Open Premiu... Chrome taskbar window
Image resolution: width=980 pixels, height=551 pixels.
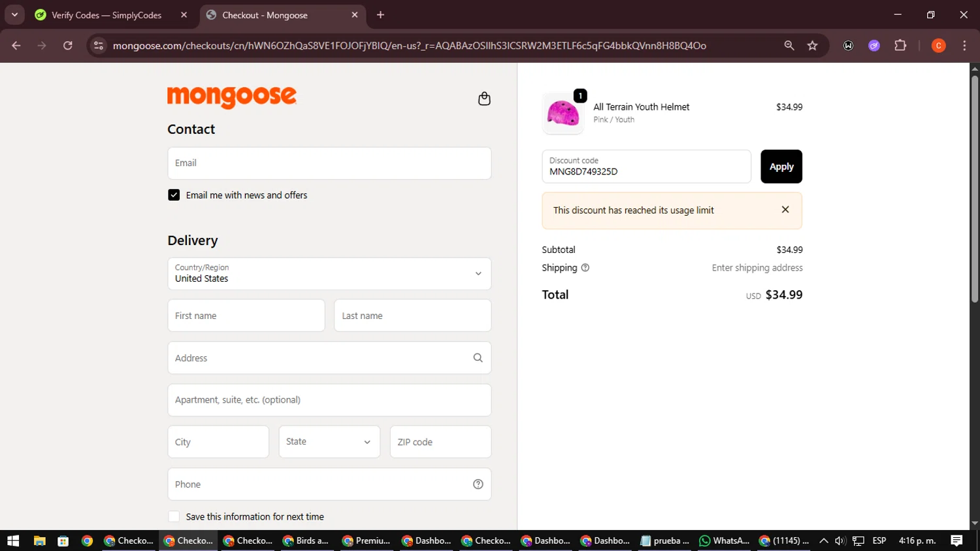point(367,541)
